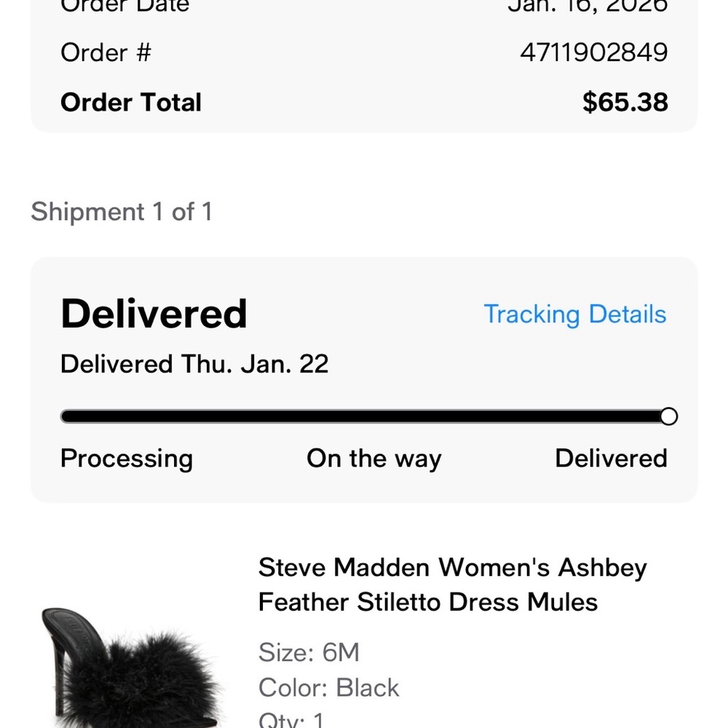Click the Size: 6M detail text

point(309,652)
